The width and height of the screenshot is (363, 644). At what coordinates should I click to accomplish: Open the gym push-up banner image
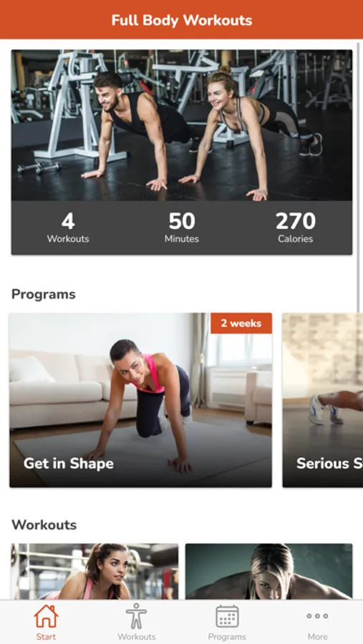click(x=182, y=125)
